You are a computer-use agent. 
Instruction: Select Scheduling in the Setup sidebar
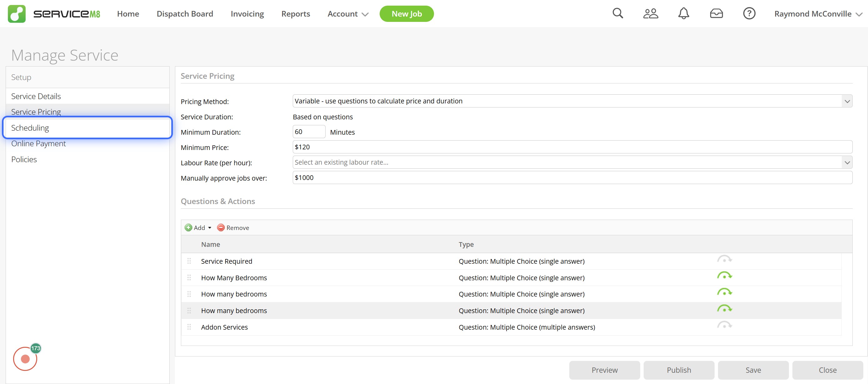[x=87, y=128]
